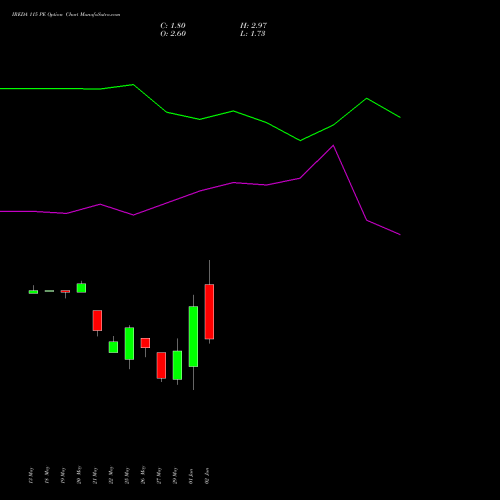Image resolution: width=500 pixels, height=500 pixels.
Task: Select the red candle above the 27 May label
Action: pos(161,365)
